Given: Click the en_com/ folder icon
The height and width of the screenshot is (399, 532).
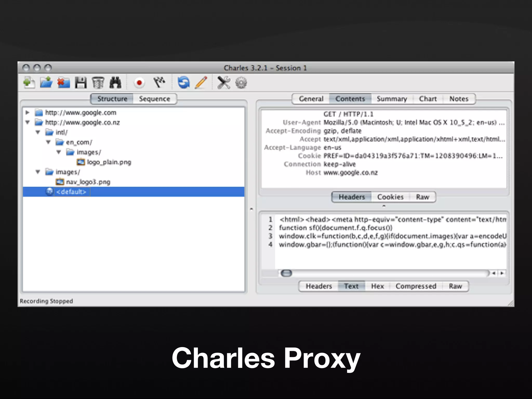Looking at the screenshot, I should pos(59,142).
